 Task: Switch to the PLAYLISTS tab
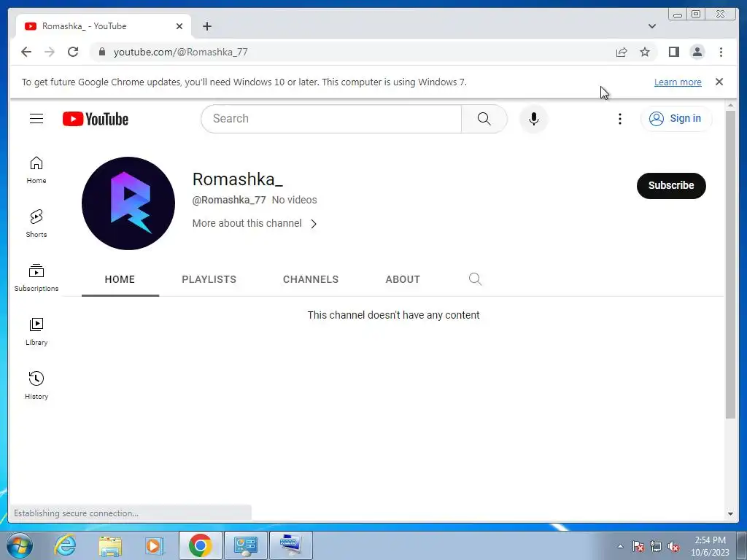[209, 279]
